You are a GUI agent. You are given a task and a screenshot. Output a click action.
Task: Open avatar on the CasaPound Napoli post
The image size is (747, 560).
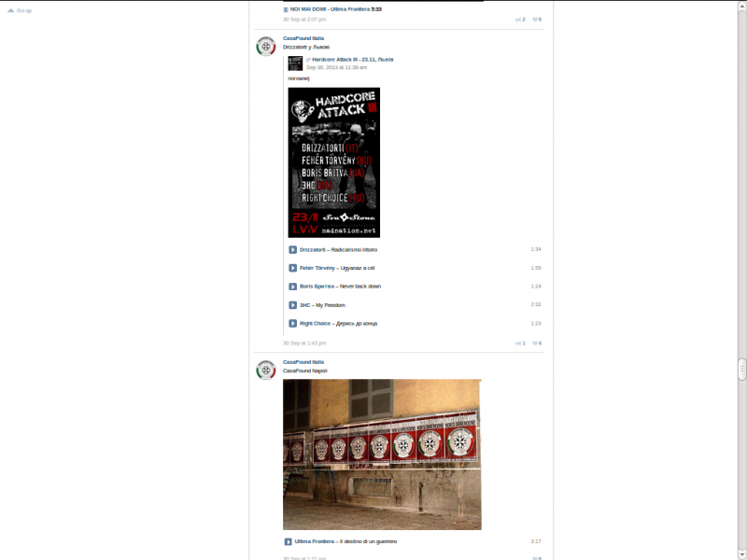pos(266,371)
